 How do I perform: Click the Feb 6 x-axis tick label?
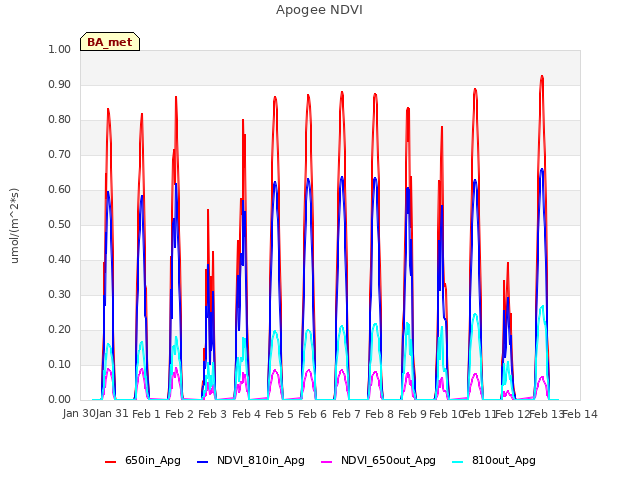pyautogui.click(x=312, y=414)
